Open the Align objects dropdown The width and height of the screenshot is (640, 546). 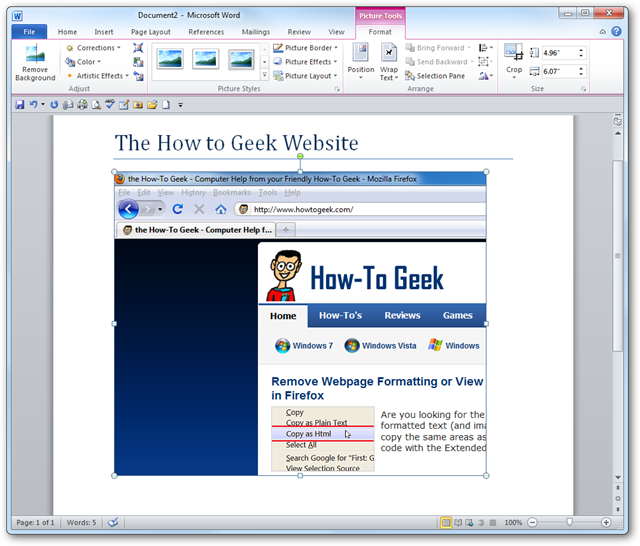485,48
